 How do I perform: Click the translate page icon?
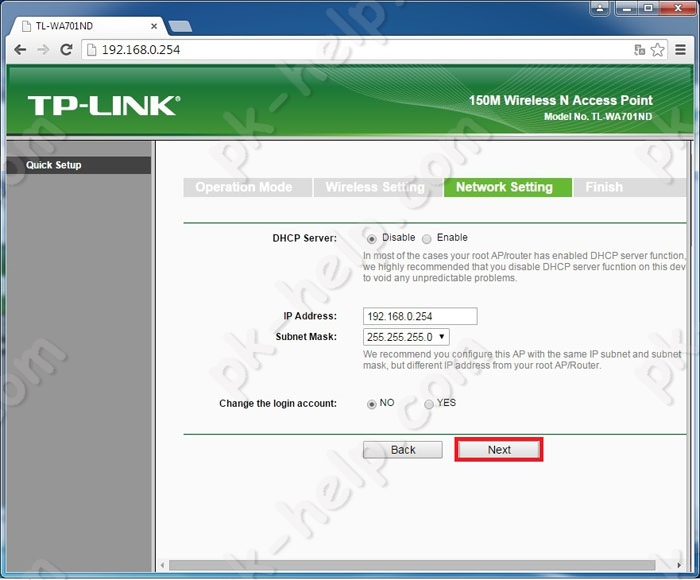640,50
